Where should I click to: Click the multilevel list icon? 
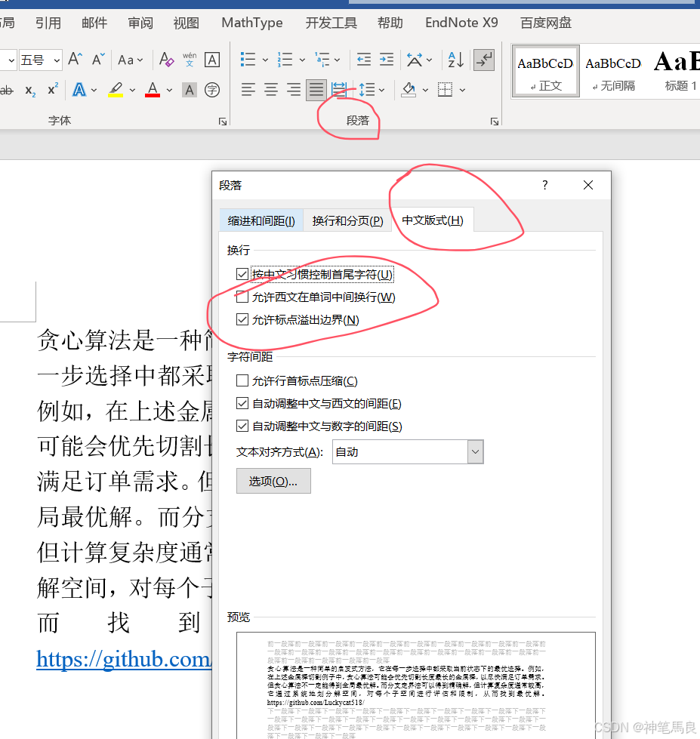coord(322,60)
